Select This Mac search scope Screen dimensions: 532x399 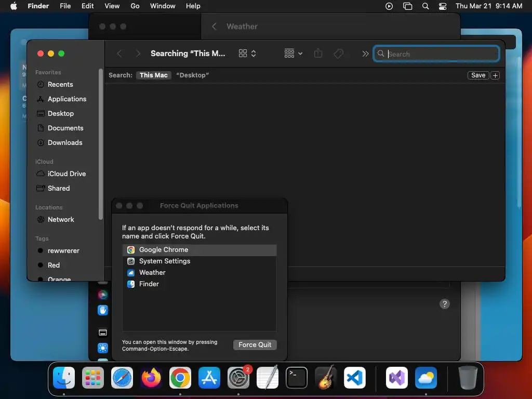pos(154,75)
